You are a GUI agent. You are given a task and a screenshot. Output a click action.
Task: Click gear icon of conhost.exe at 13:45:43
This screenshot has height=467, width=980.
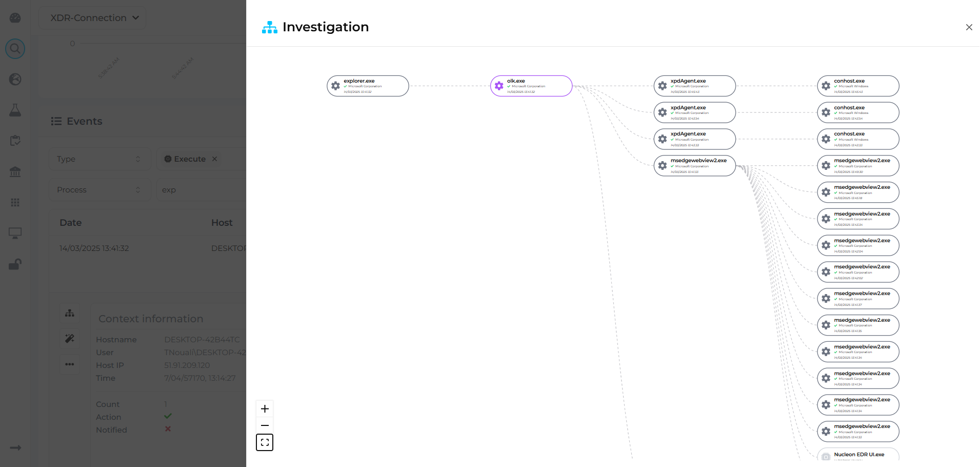click(x=826, y=86)
